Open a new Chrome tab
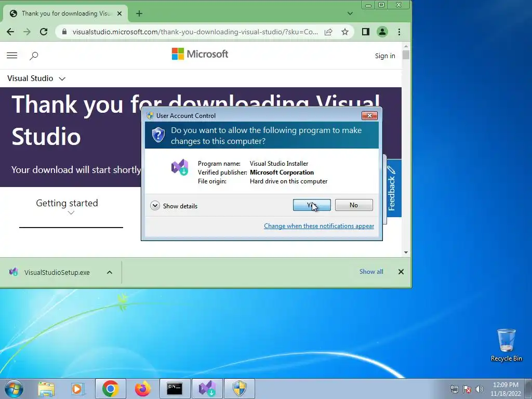 pos(139,14)
